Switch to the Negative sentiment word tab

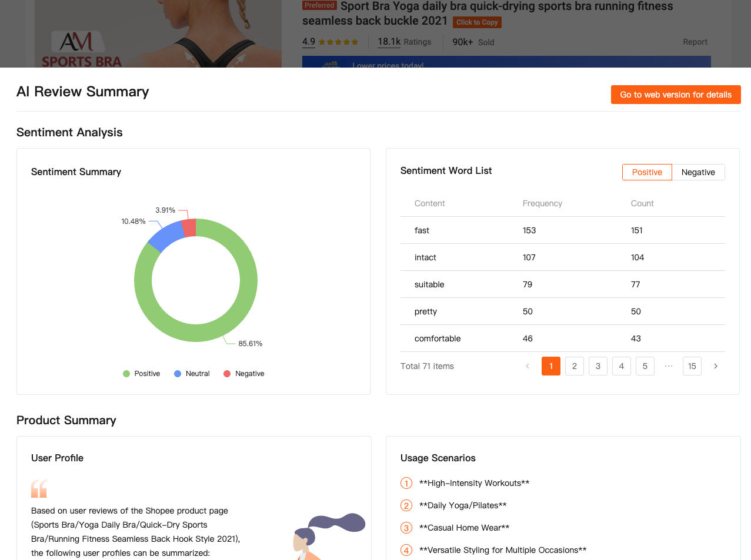697,172
